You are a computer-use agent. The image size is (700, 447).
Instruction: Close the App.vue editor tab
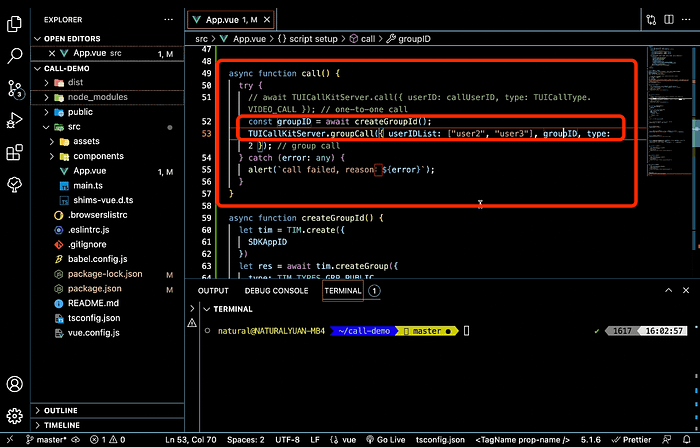click(x=267, y=20)
